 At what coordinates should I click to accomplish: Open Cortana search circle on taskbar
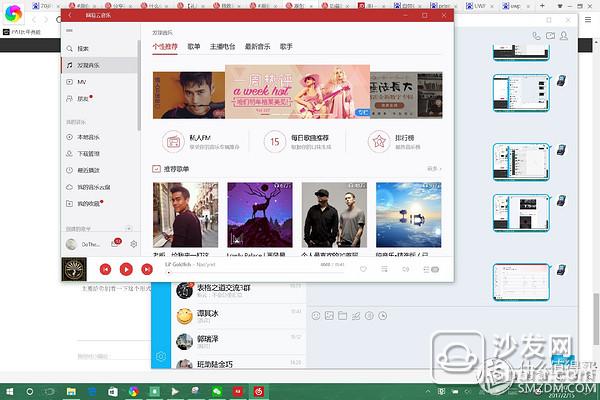click(x=29, y=392)
